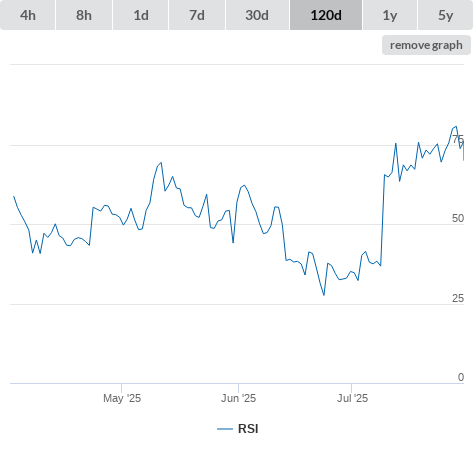Choose the 1d time range tab
This screenshot has height=455, width=474.
pos(141,15)
